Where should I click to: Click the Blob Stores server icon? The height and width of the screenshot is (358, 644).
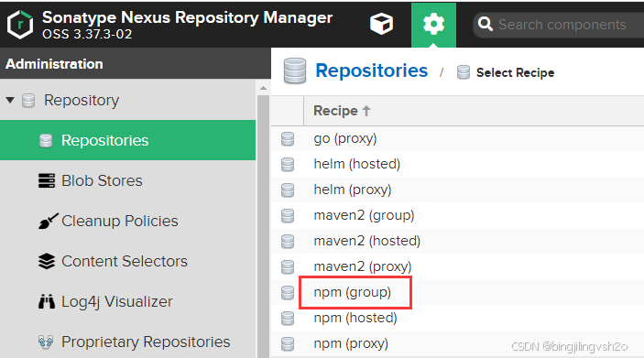pos(47,180)
